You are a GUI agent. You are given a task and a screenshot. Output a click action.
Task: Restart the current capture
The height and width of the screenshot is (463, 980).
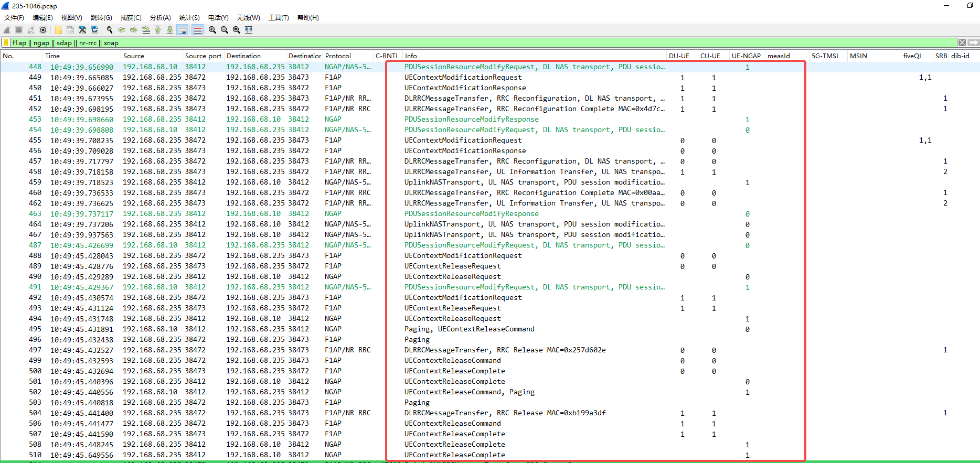tap(31, 30)
